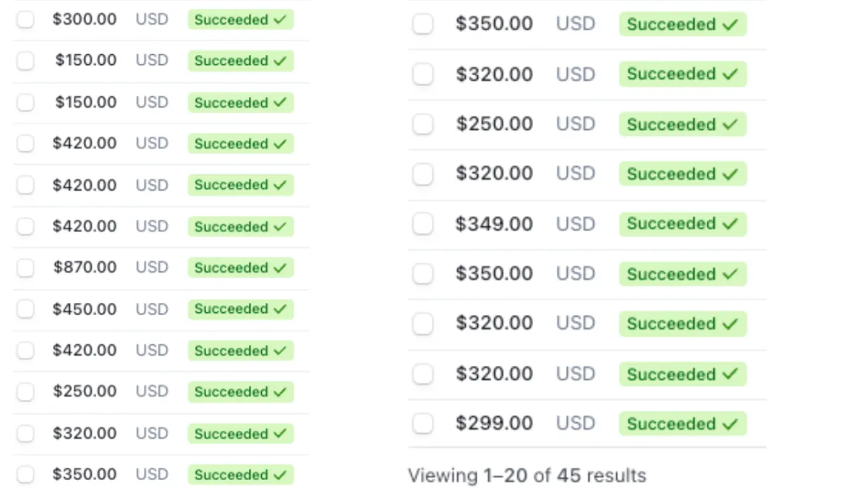Check the $250.00 row in the right list
The width and height of the screenshot is (868, 488).
422,124
